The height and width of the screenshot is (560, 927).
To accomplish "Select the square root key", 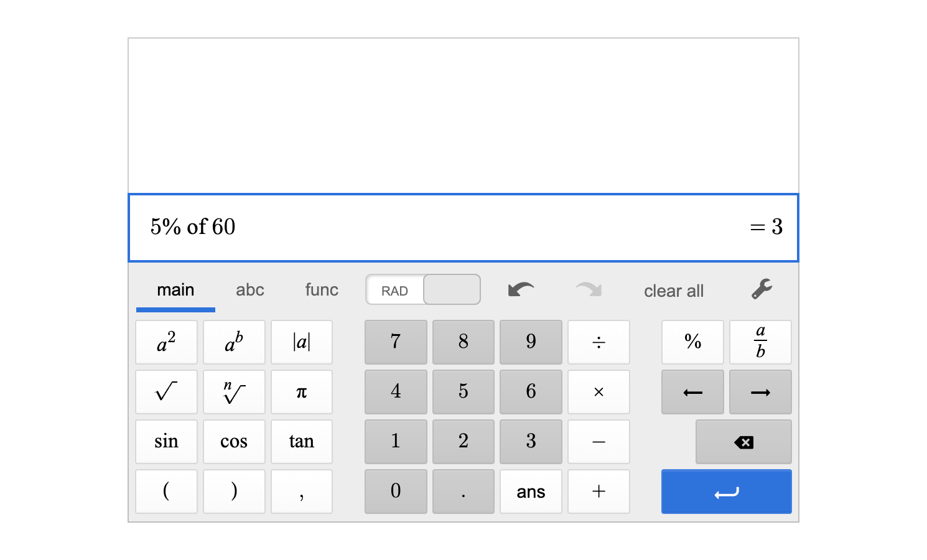I will [166, 392].
